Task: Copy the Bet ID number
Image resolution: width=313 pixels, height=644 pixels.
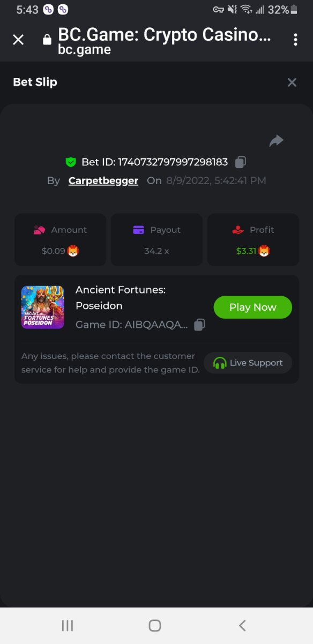Action: [x=241, y=162]
